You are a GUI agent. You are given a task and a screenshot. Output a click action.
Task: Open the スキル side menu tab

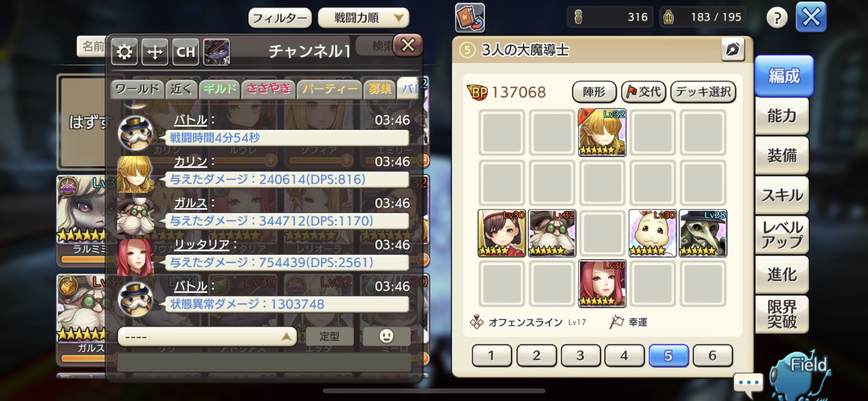(782, 195)
